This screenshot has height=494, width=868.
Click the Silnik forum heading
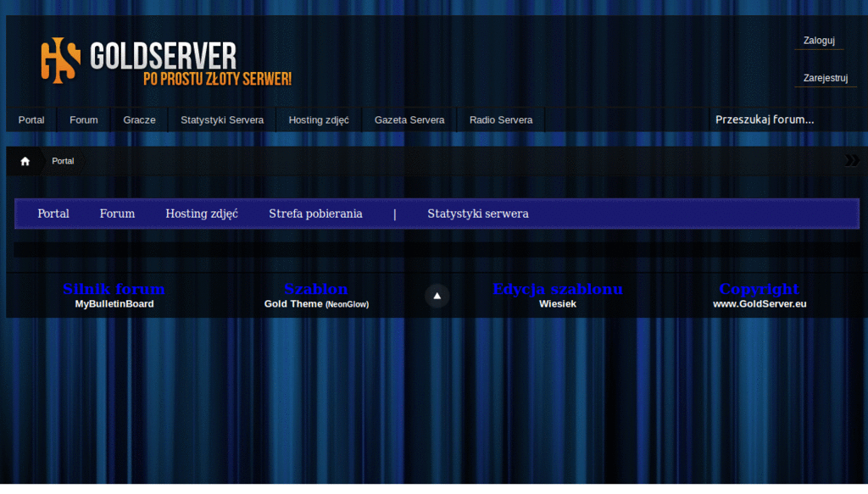(x=114, y=289)
